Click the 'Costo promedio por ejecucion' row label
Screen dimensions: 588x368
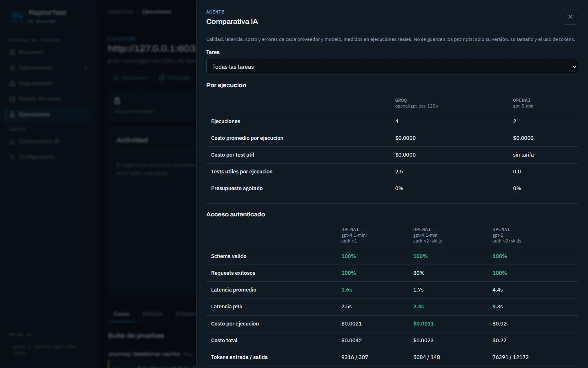[247, 138]
